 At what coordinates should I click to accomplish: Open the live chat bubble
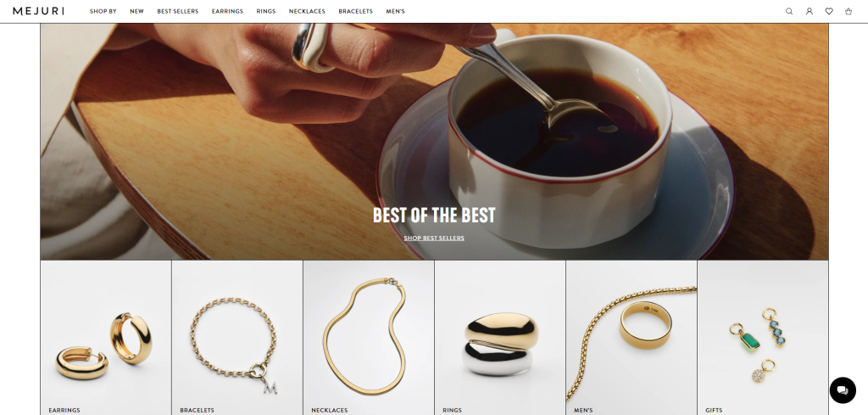[843, 390]
